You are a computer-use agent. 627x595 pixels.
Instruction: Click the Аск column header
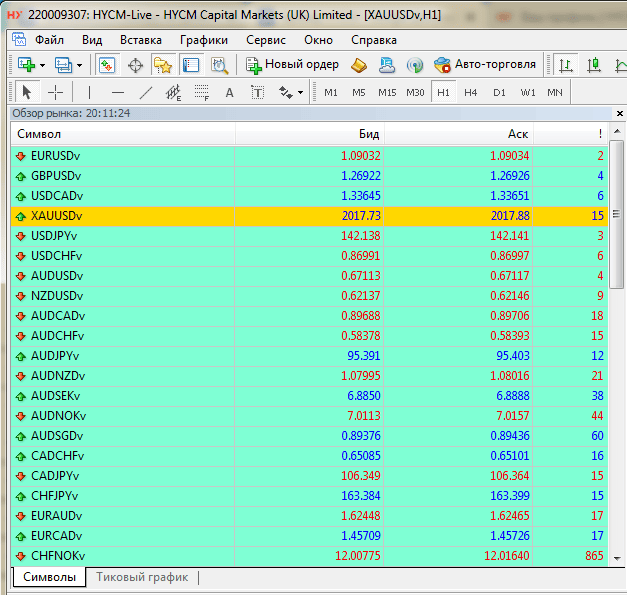click(459, 134)
